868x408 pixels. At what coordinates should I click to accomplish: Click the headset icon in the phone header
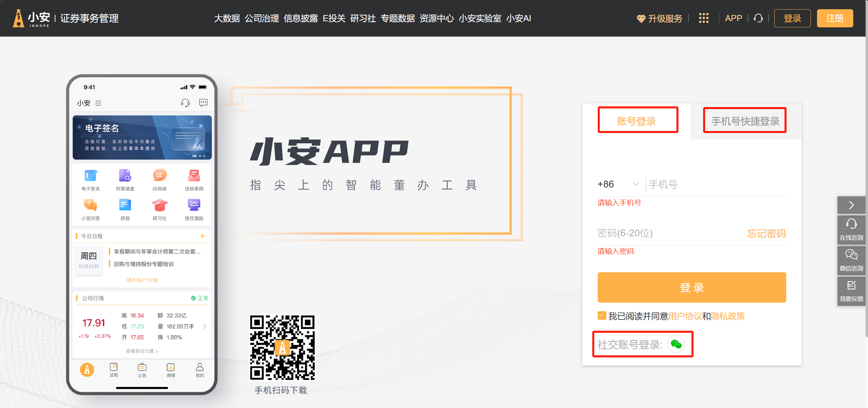click(x=185, y=103)
